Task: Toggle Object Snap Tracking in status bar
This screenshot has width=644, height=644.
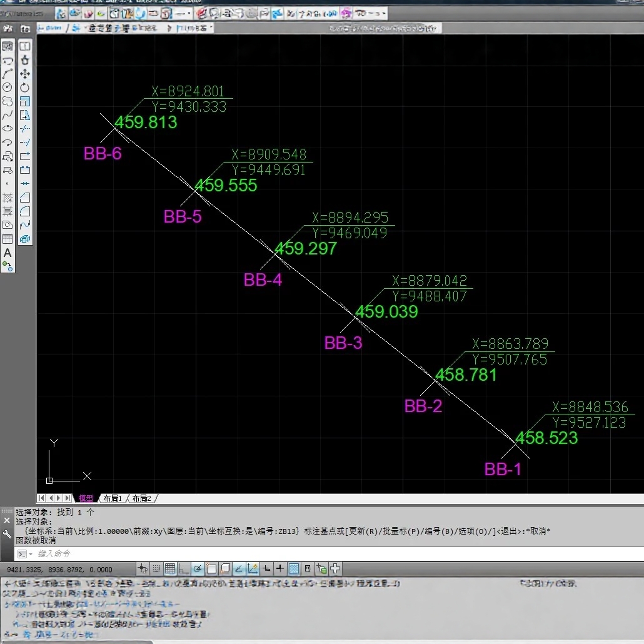Action: tap(239, 569)
